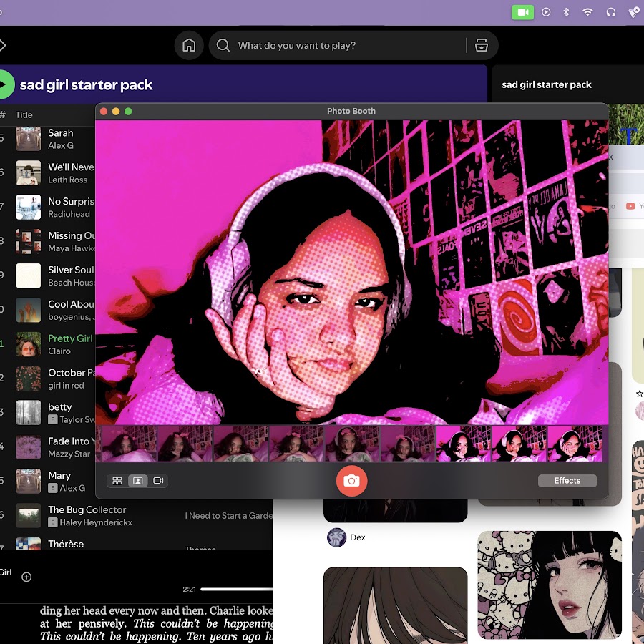
Task: Select the track "betty"
Action: pyautogui.click(x=59, y=407)
